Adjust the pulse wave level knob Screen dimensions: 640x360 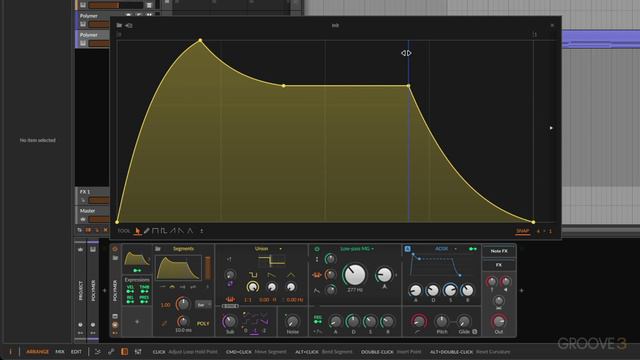[253, 287]
